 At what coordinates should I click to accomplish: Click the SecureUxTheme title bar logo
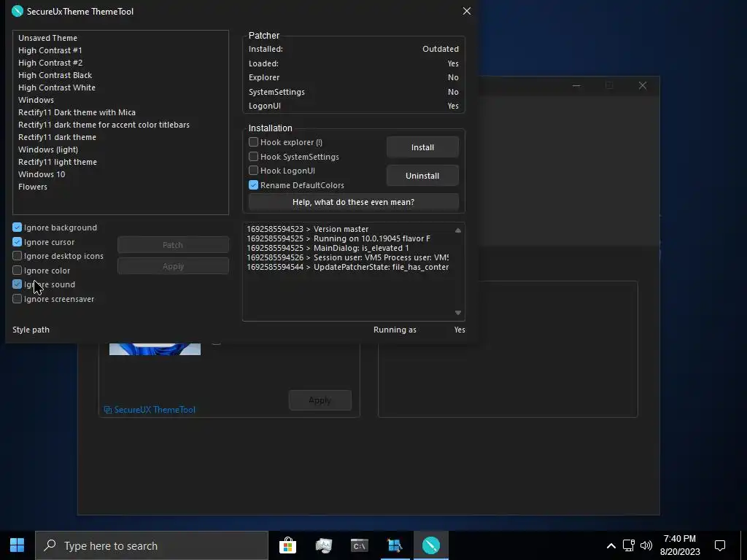click(18, 11)
